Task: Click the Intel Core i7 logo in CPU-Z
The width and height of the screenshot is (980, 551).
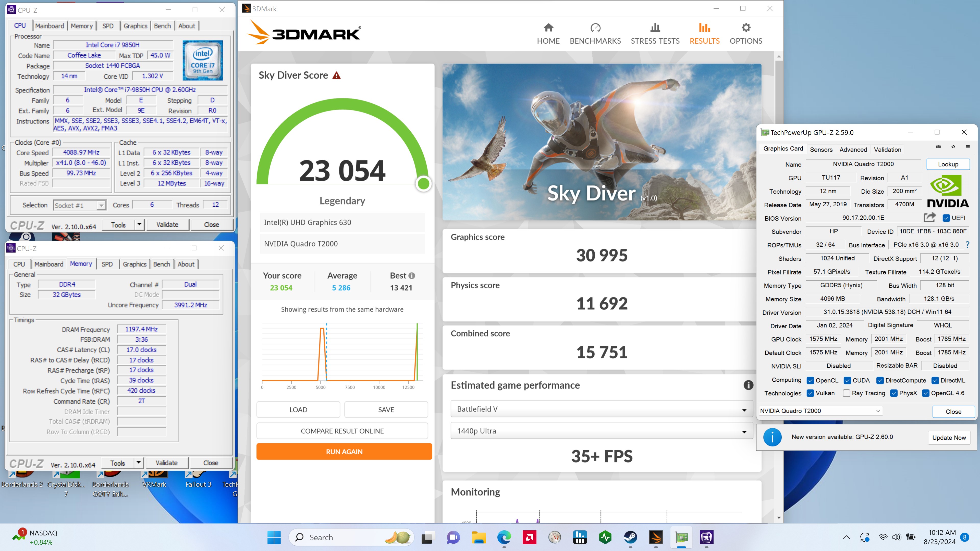Action: click(202, 60)
